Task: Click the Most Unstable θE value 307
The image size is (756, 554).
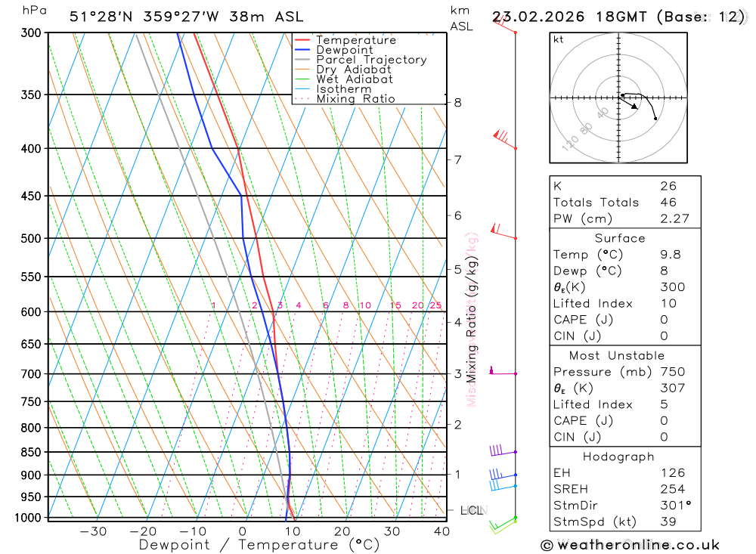Action: pyautogui.click(x=673, y=388)
